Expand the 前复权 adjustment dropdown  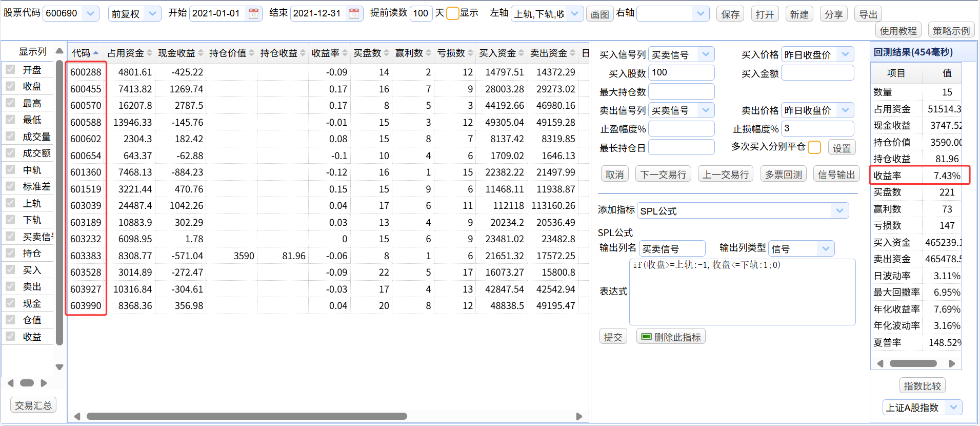coord(152,14)
